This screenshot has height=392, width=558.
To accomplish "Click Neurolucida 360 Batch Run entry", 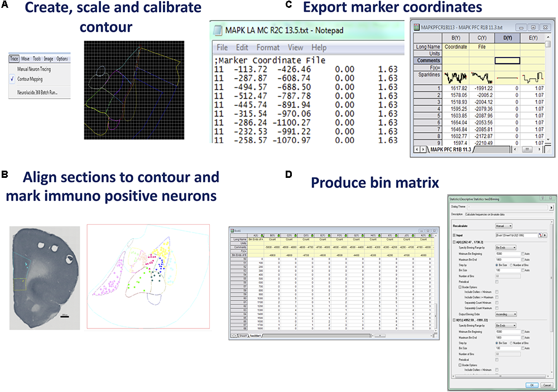I will [37, 93].
